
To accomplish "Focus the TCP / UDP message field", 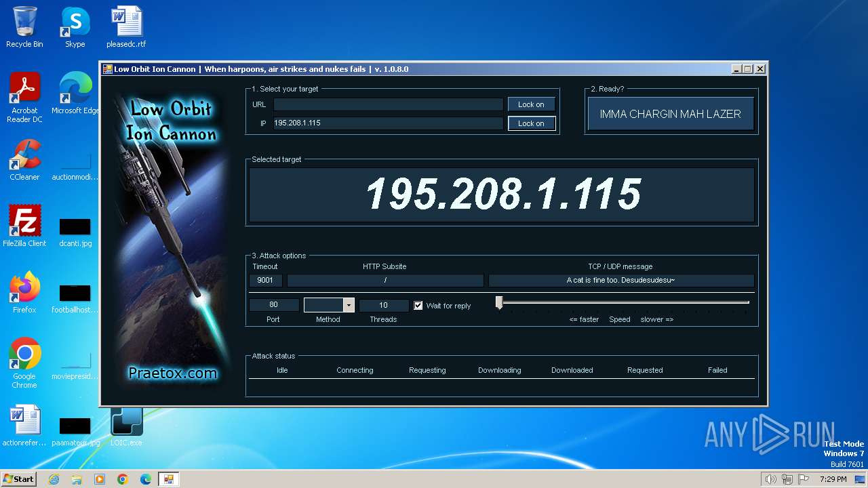I will tap(620, 281).
